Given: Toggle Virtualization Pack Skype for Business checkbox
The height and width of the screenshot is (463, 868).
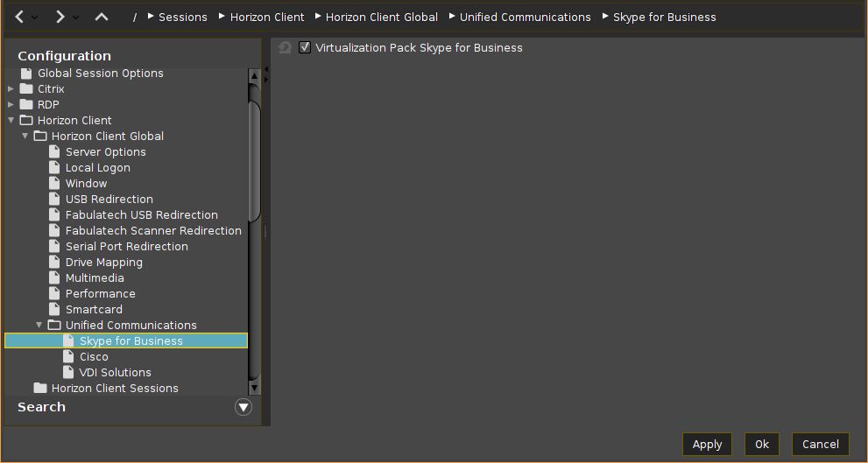Looking at the screenshot, I should pos(305,48).
